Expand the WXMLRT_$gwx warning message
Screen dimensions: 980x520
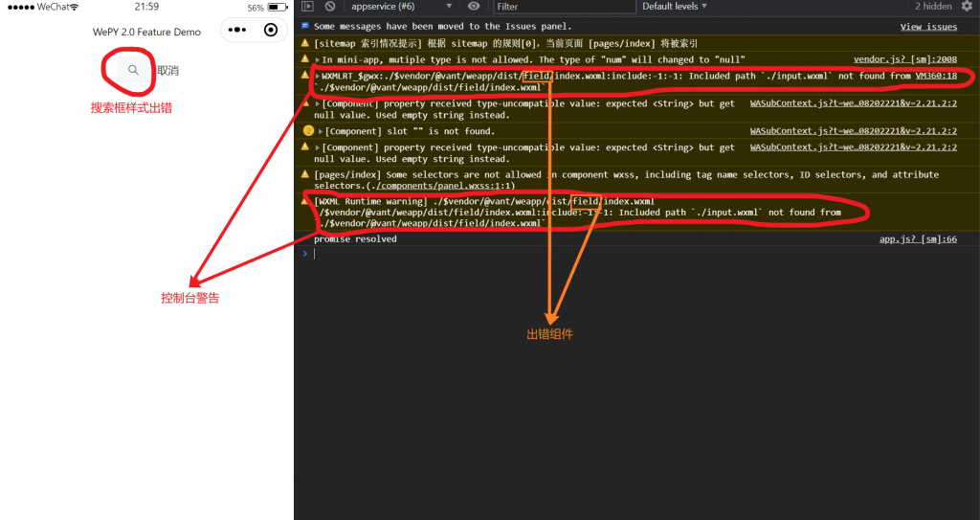click(318, 77)
